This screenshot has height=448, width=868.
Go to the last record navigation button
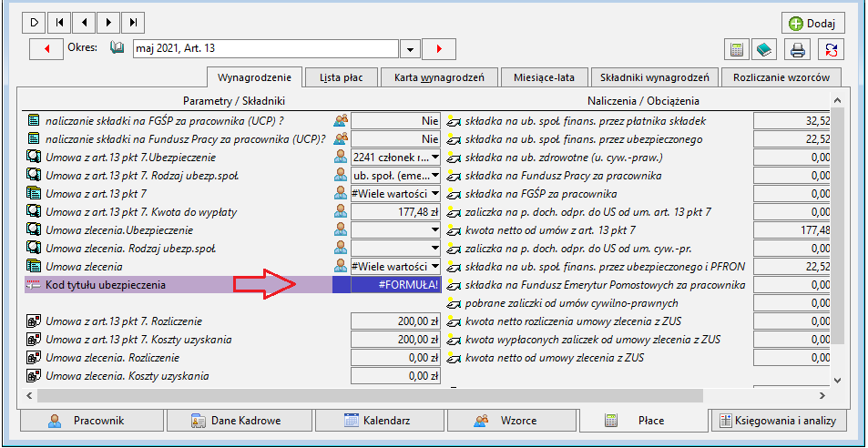point(133,22)
